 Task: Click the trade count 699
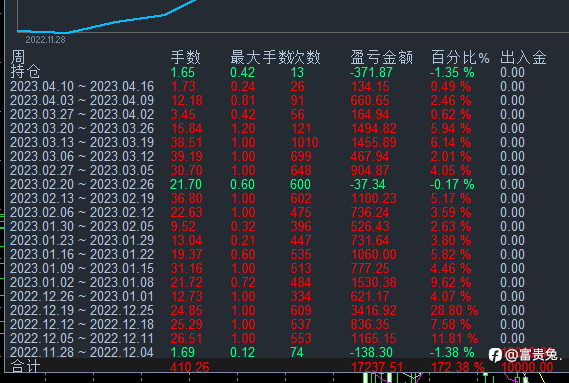(x=301, y=156)
